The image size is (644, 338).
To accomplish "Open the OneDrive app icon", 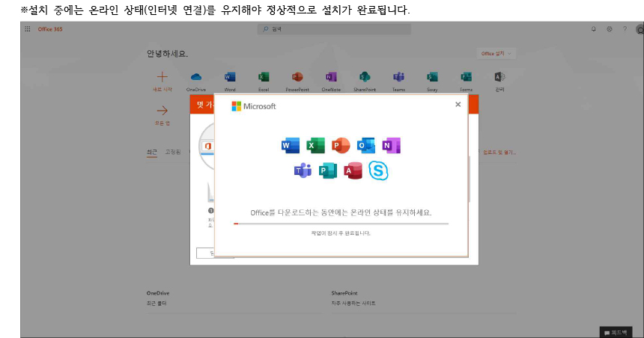I will click(x=196, y=77).
